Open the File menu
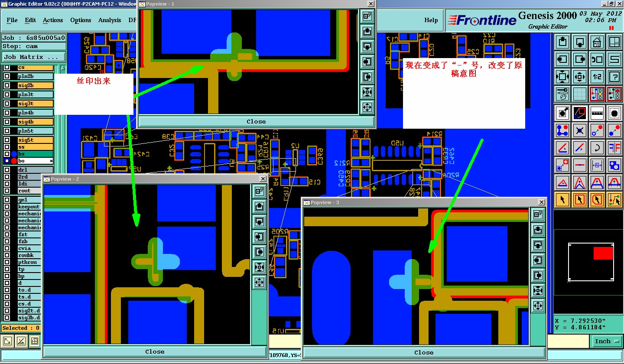The image size is (624, 364). (12, 20)
